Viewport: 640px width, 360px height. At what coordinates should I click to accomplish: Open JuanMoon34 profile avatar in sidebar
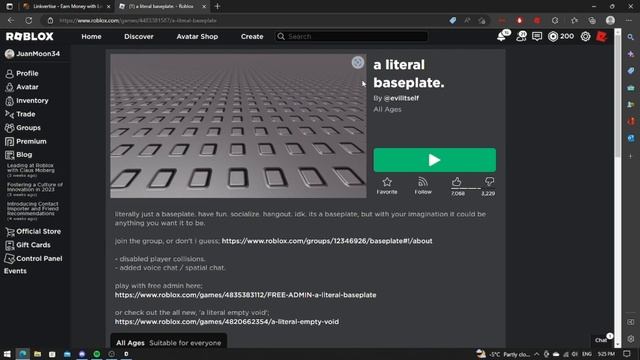point(9,53)
